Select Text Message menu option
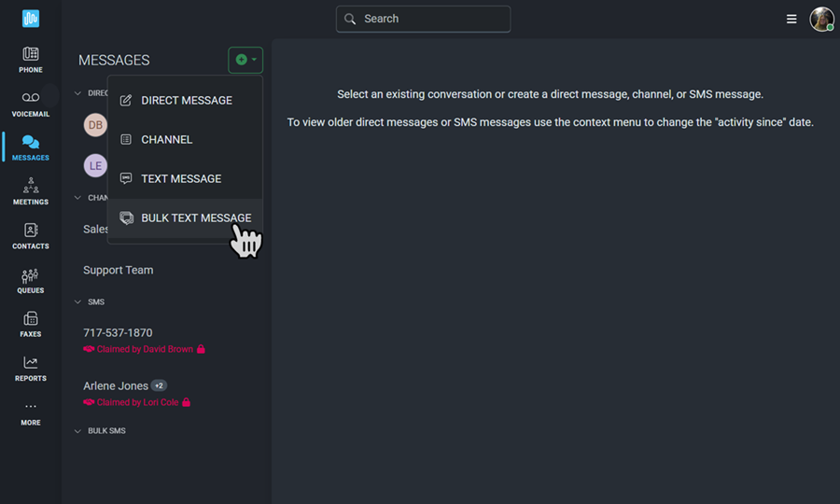The height and width of the screenshot is (504, 840). (186, 179)
